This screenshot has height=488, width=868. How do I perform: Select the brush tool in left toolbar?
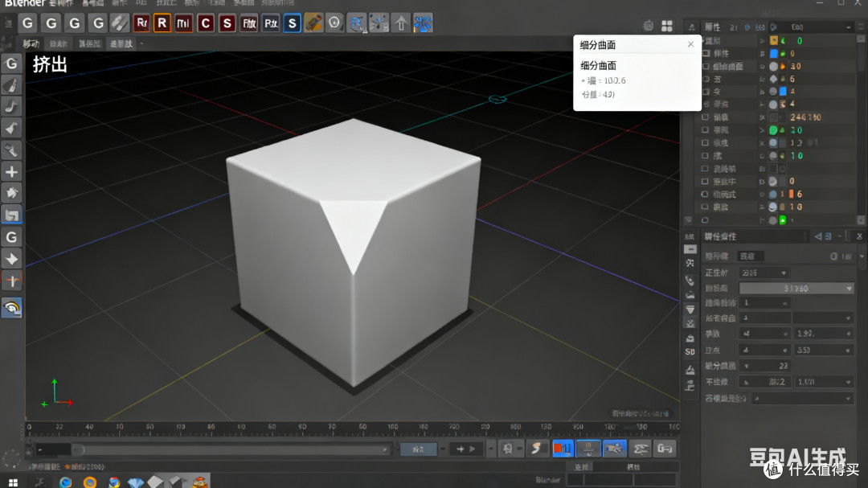tap(11, 85)
